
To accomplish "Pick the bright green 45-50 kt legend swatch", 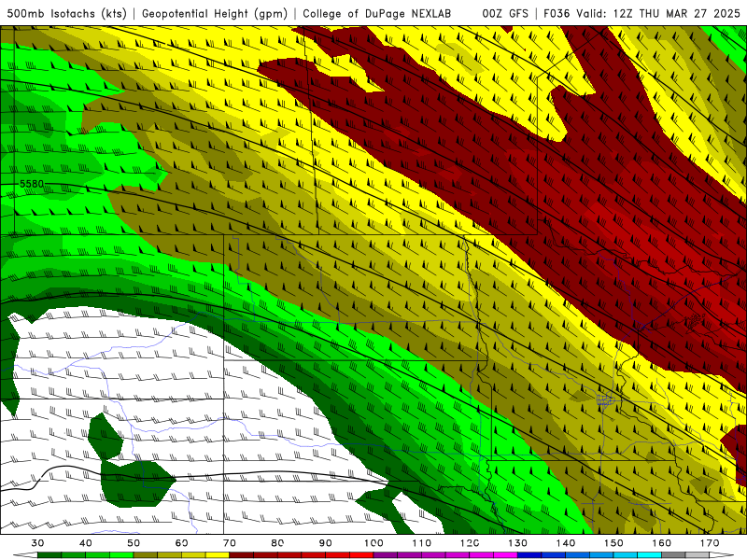I will tap(121, 555).
